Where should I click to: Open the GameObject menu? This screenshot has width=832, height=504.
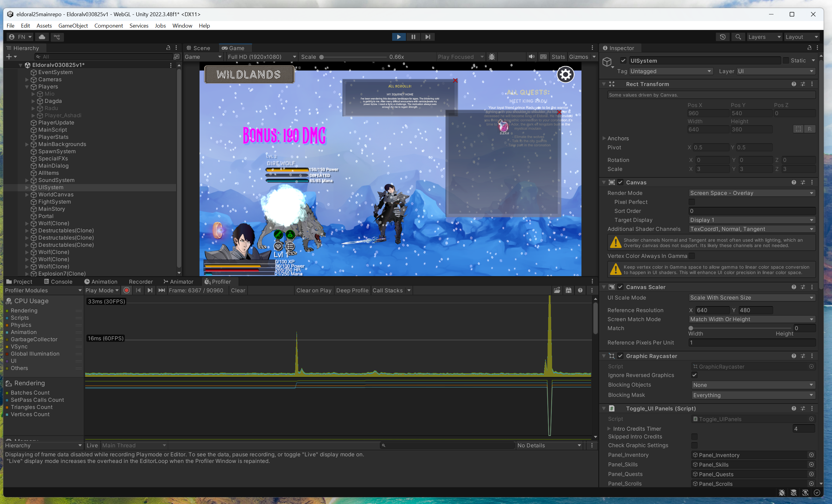[x=73, y=26]
